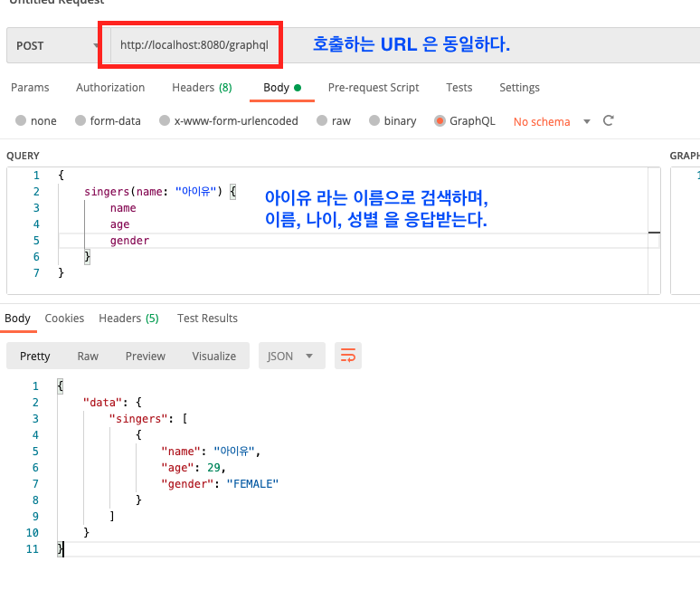
Task: Open the Params tab
Action: [30, 88]
